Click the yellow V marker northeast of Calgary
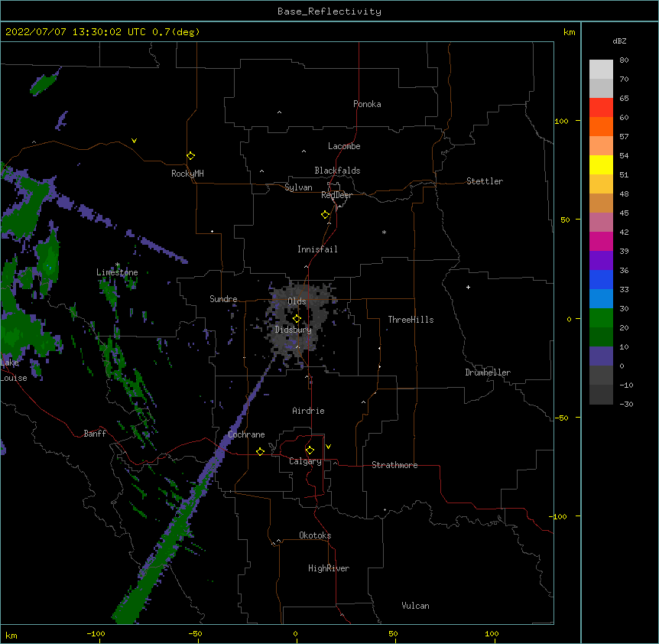Viewport: 659px width, 644px height. coord(328,447)
